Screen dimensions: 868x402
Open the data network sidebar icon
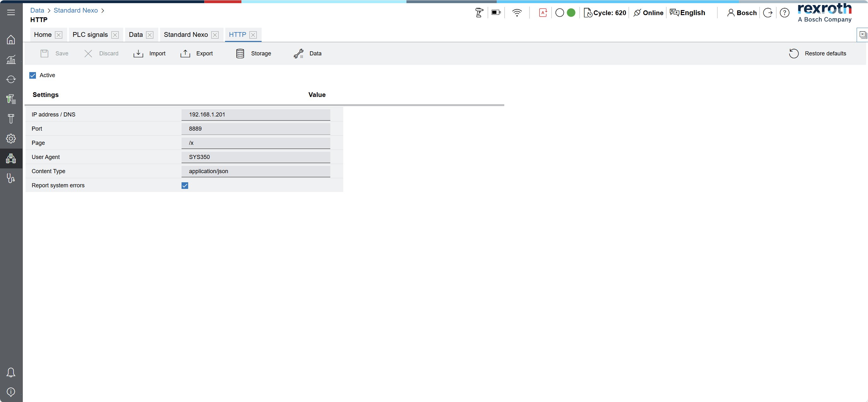point(11,158)
